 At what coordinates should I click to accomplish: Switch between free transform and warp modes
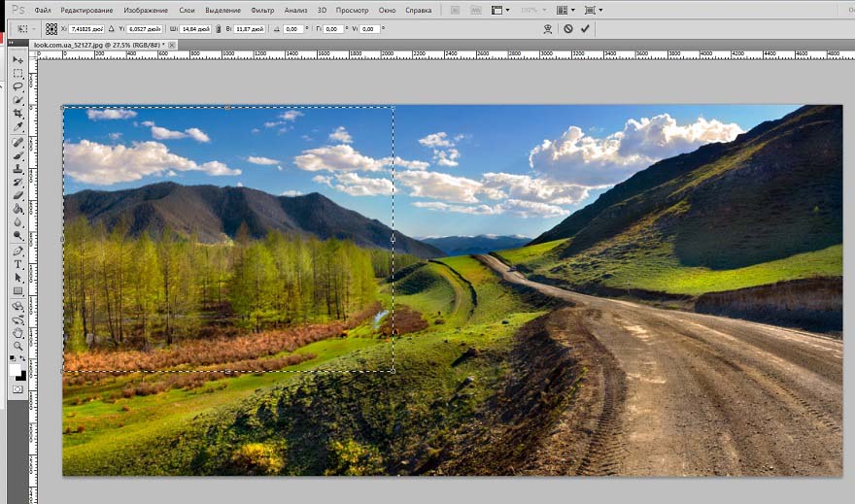pyautogui.click(x=547, y=29)
